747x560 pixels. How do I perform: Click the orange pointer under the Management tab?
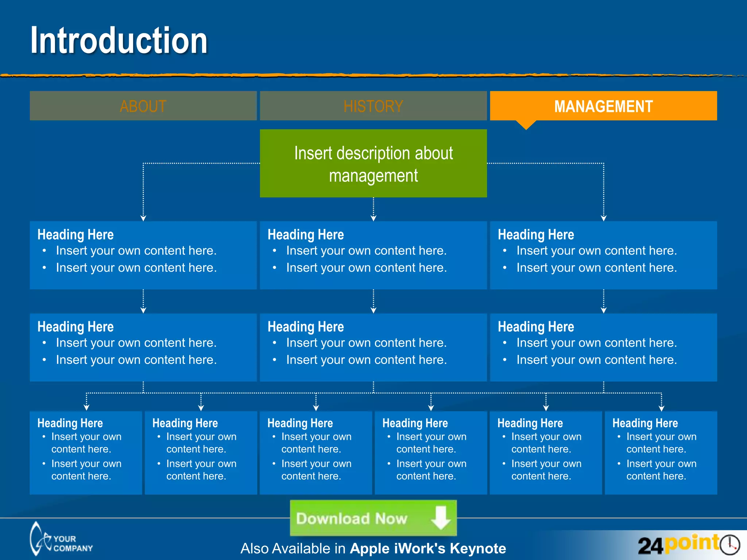[526, 125]
